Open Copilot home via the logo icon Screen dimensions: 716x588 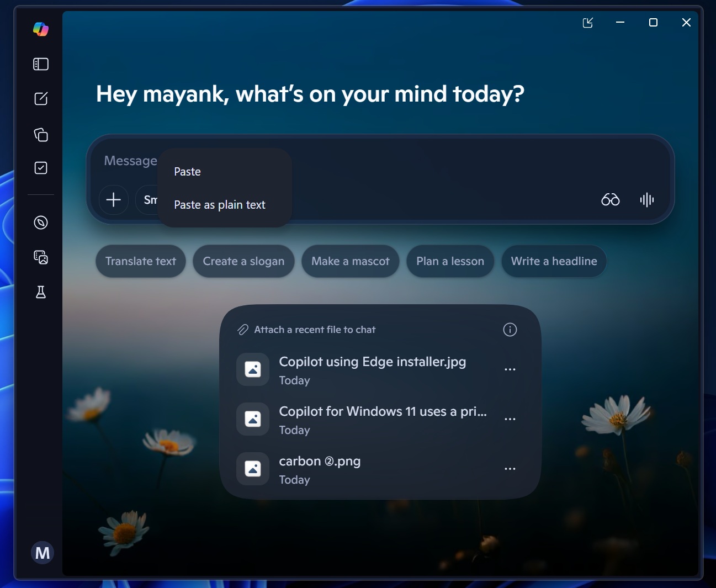click(x=40, y=29)
